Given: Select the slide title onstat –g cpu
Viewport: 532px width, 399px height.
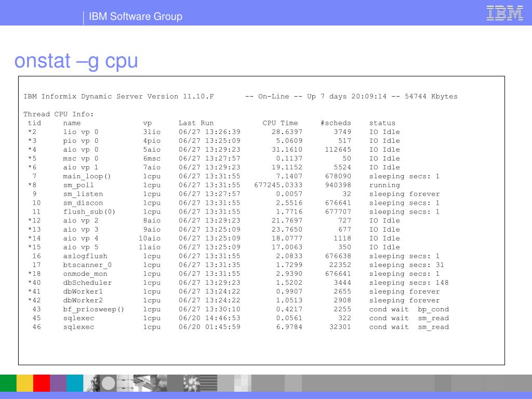Looking at the screenshot, I should tap(76, 61).
